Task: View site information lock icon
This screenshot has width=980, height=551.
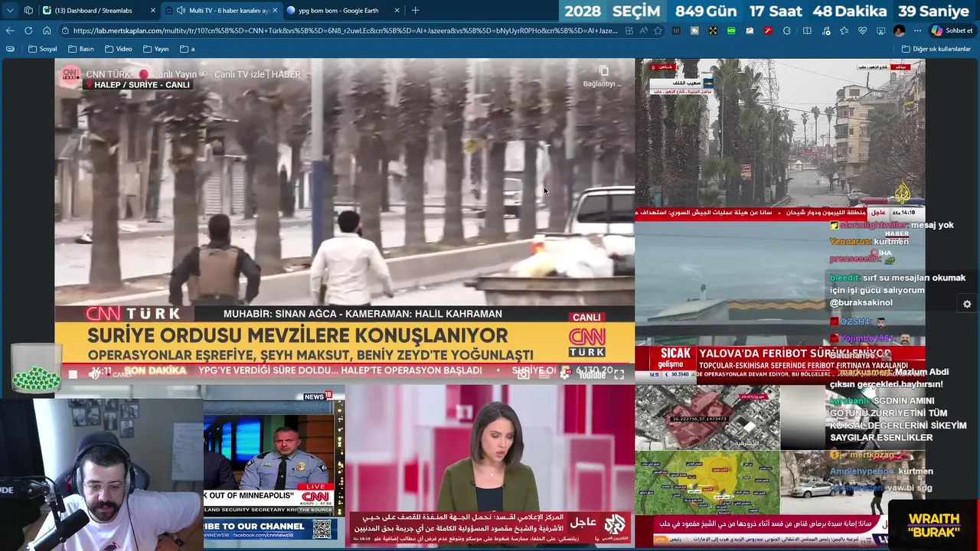Action: click(x=67, y=31)
